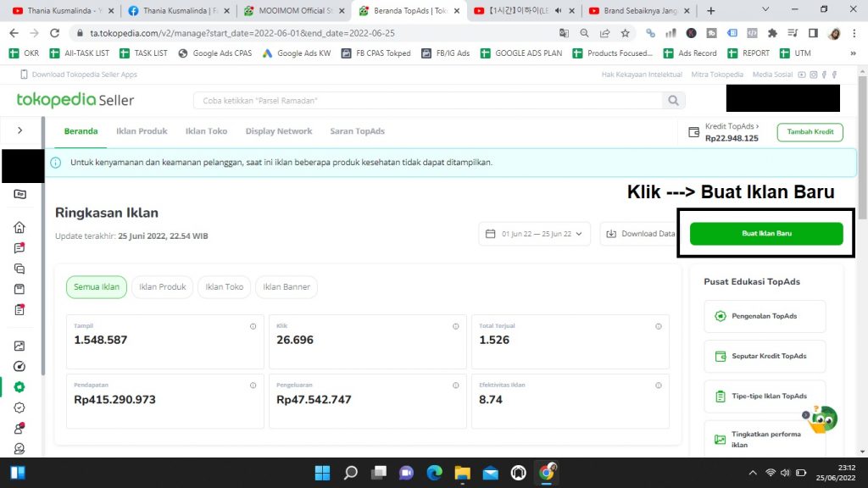Click the Tokopedia search input field
The image size is (868, 488).
(x=428, y=101)
